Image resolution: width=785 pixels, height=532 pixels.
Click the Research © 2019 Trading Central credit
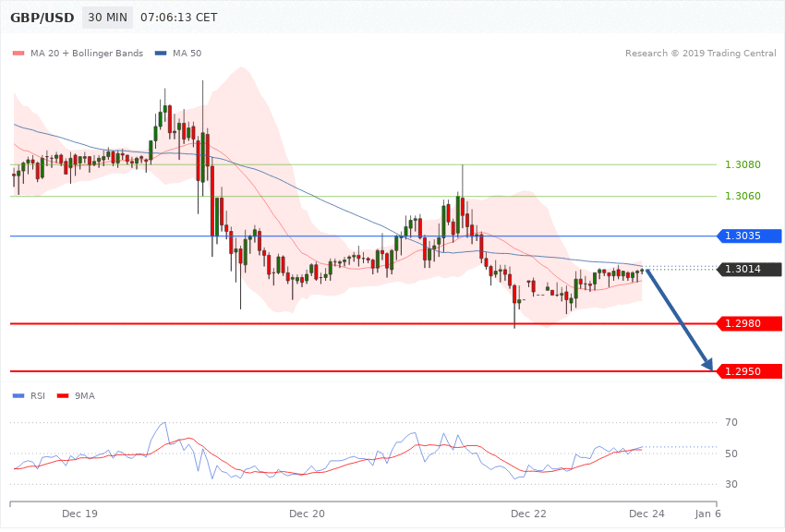700,53
